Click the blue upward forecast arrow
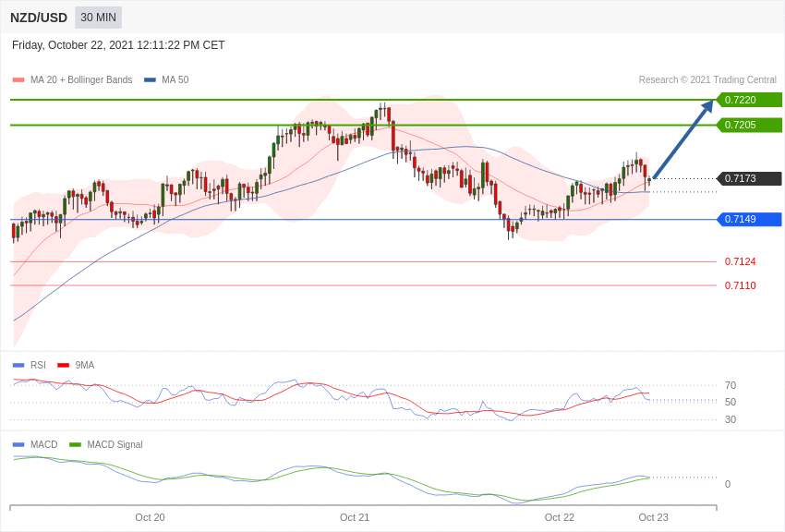 [682, 139]
